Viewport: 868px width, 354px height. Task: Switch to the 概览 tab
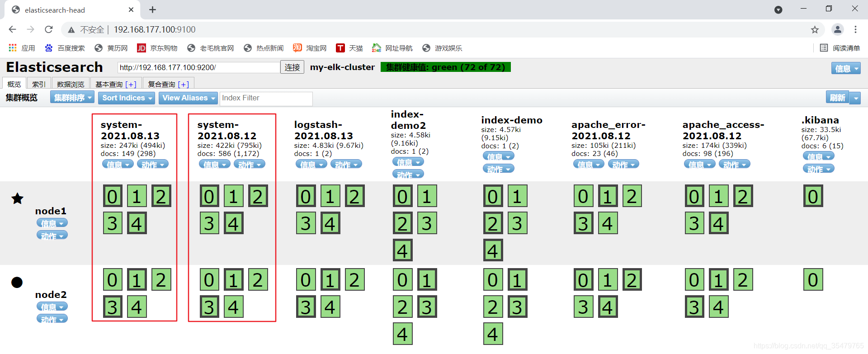14,84
